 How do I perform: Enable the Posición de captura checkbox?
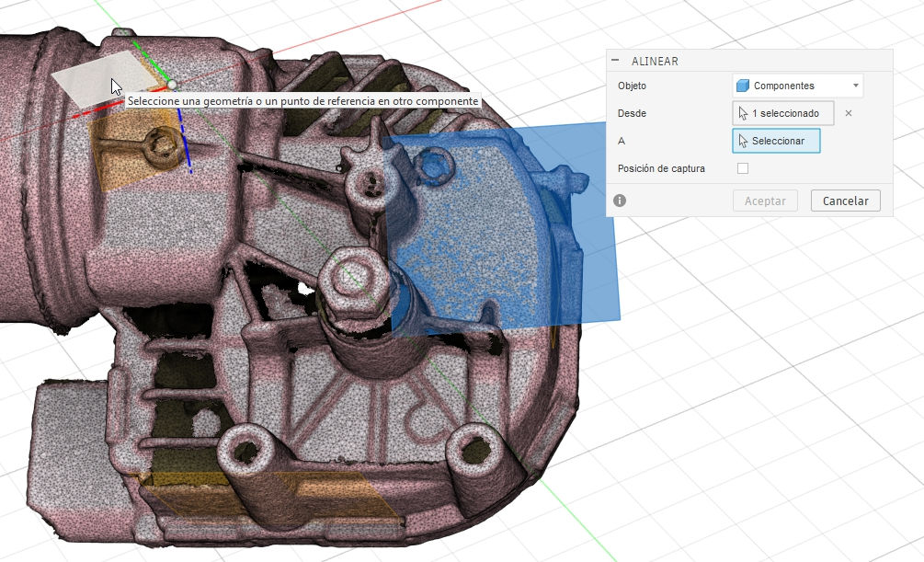point(743,168)
